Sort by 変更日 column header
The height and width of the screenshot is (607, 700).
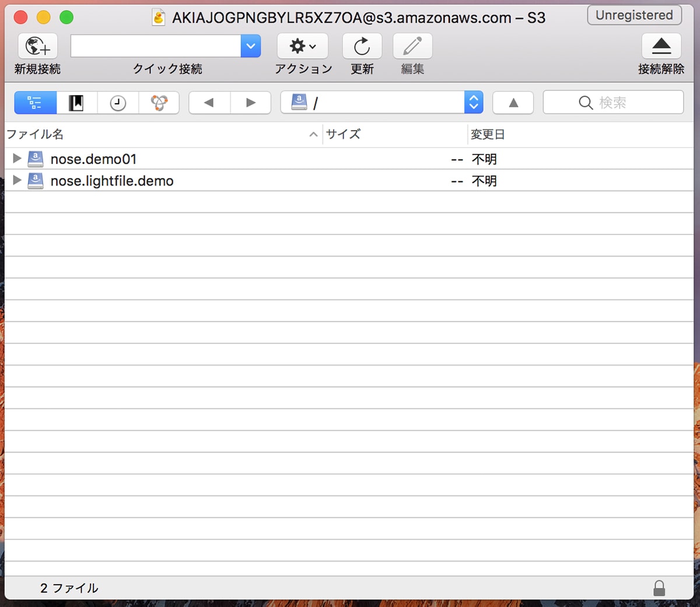581,134
